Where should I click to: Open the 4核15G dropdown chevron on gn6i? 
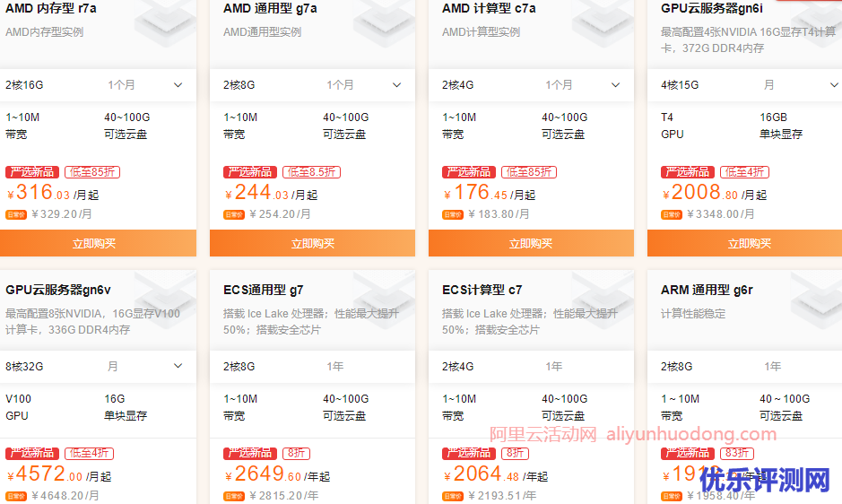[833, 85]
